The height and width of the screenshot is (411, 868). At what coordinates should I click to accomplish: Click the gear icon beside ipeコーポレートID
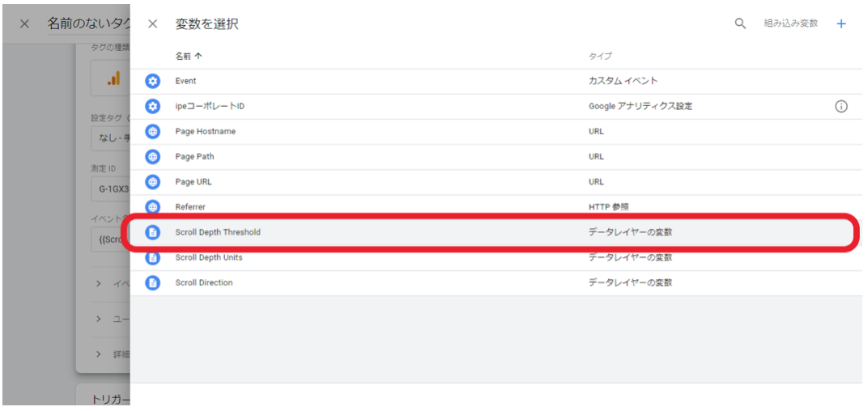click(153, 106)
